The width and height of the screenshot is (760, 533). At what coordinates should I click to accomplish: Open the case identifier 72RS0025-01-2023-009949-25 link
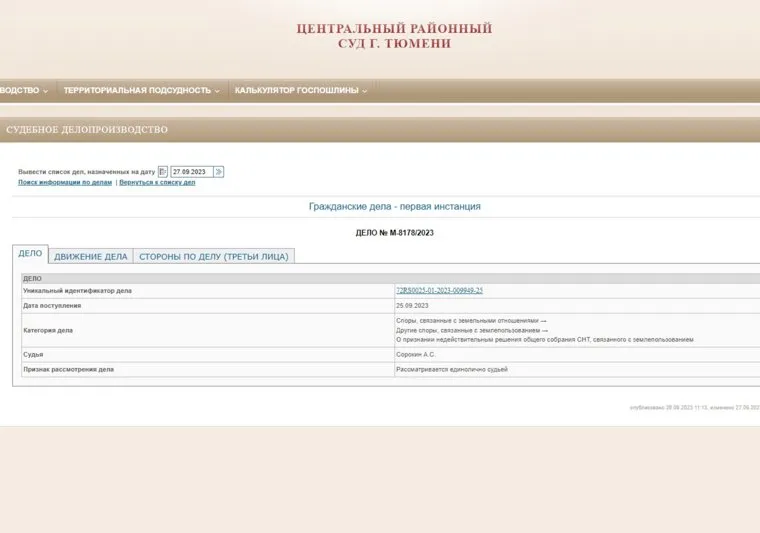tap(439, 290)
